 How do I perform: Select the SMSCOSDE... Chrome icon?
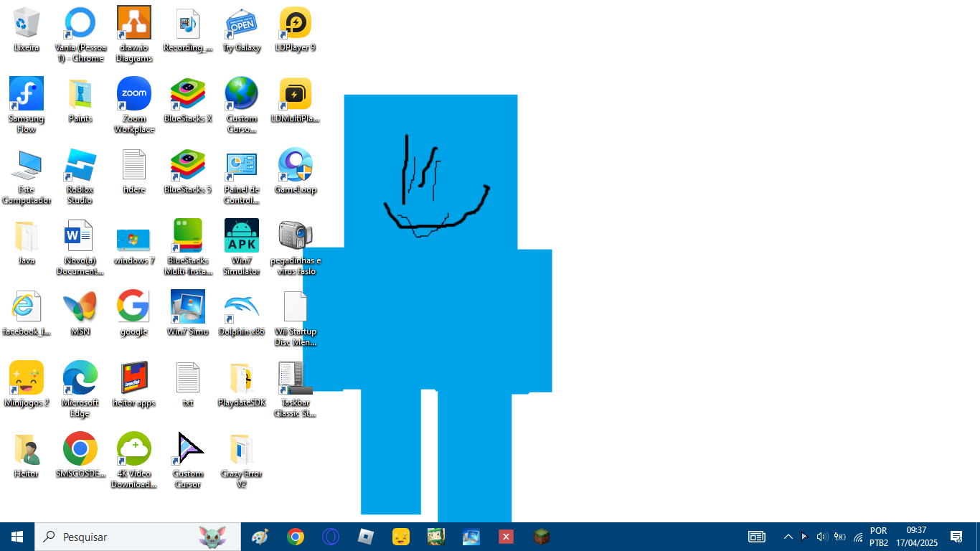click(80, 455)
